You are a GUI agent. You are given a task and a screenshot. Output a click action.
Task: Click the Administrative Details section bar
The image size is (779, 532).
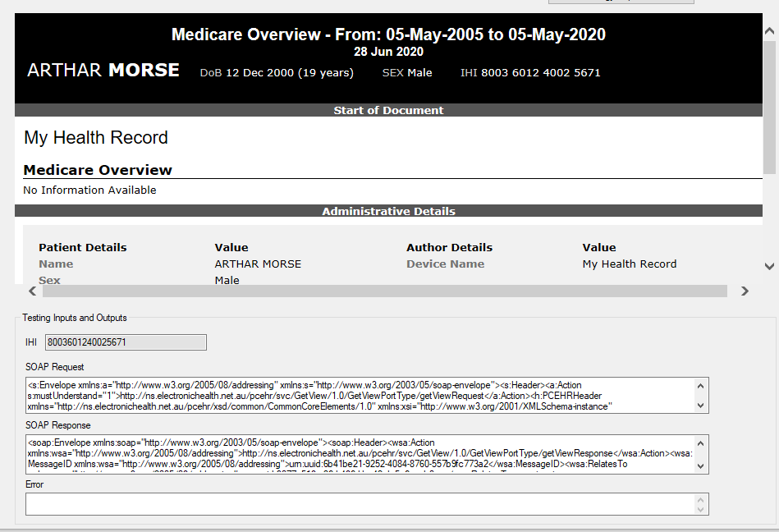[388, 211]
